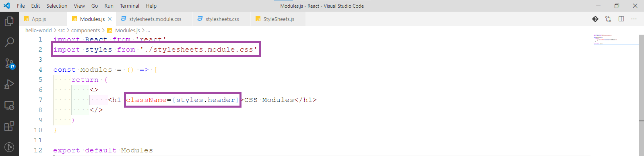Viewport: 644px width, 156px height.
Task: Open the Run and Debug view
Action: point(9,84)
